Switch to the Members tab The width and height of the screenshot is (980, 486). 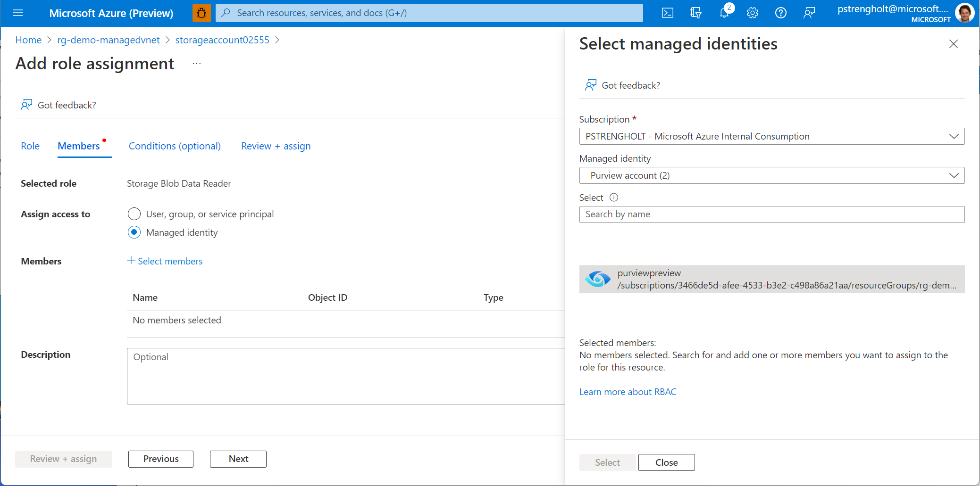click(79, 146)
